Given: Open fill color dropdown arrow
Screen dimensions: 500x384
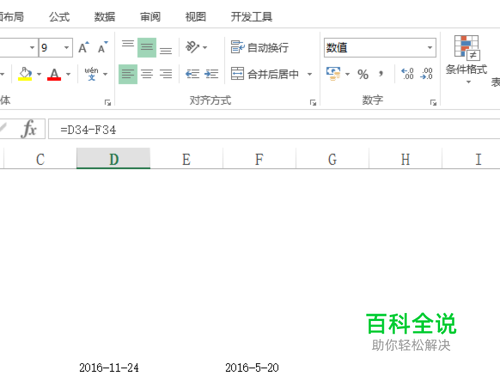Looking at the screenshot, I should [x=39, y=74].
